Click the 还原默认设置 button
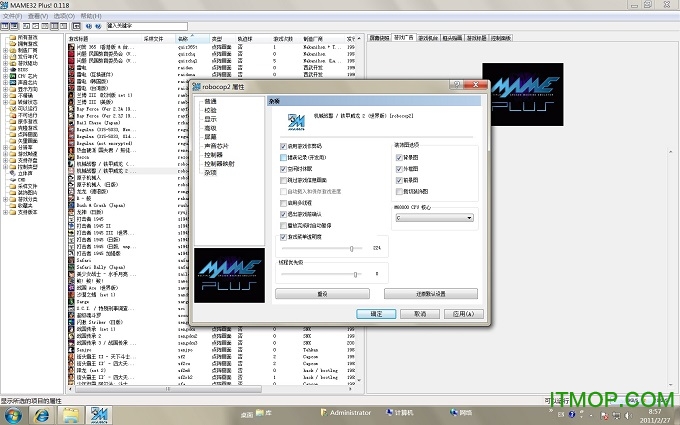Image resolution: width=680 pixels, height=425 pixels. coord(431,294)
